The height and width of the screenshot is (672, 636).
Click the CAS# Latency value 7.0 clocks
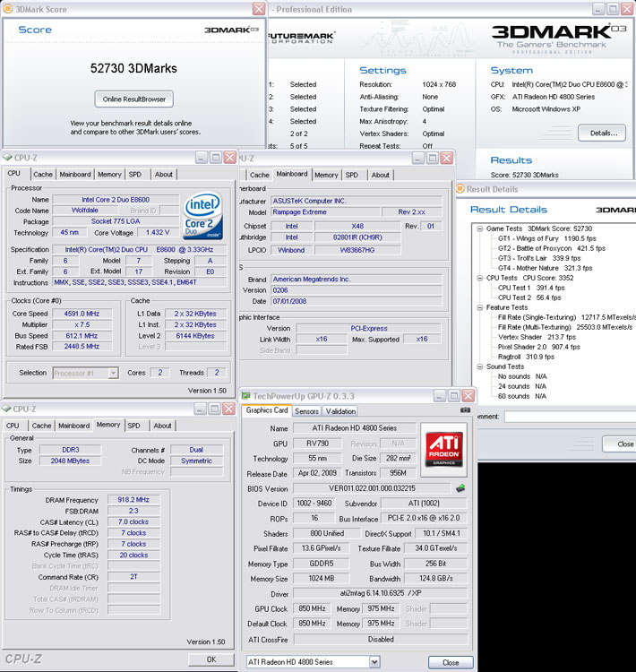(133, 522)
